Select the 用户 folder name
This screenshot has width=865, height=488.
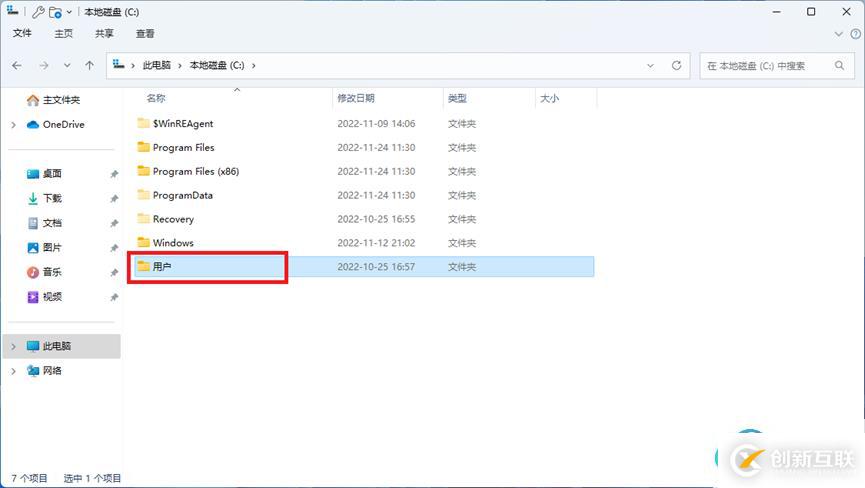click(162, 267)
